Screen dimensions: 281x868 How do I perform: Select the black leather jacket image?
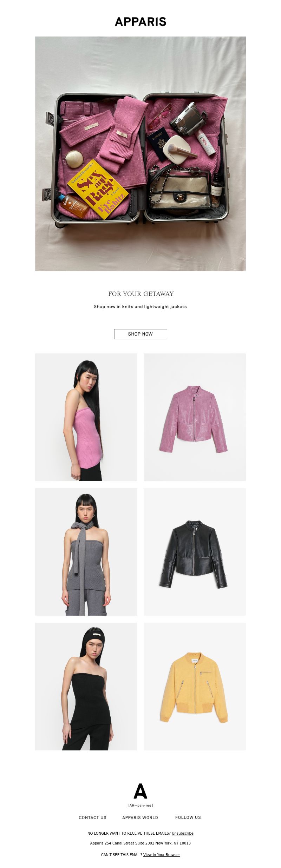[195, 552]
